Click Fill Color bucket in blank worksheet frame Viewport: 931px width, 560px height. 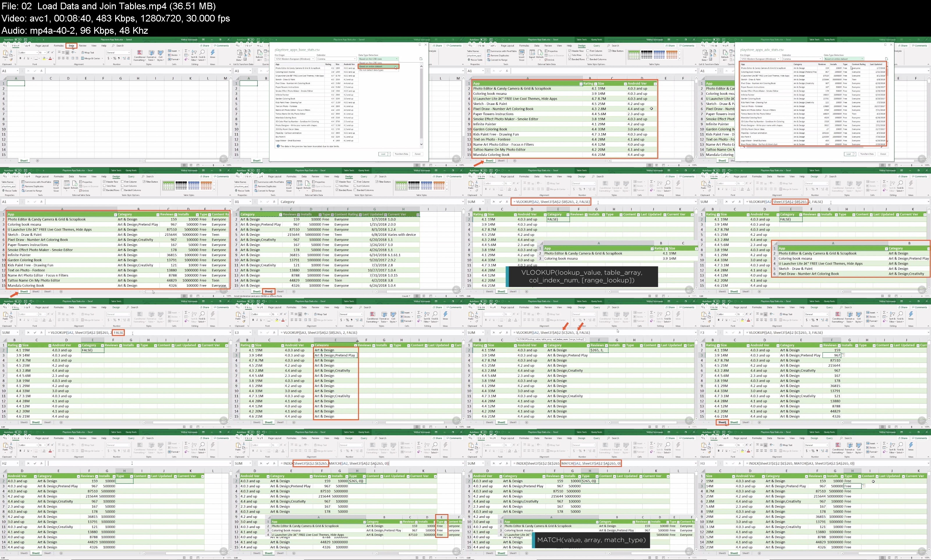tap(44, 58)
